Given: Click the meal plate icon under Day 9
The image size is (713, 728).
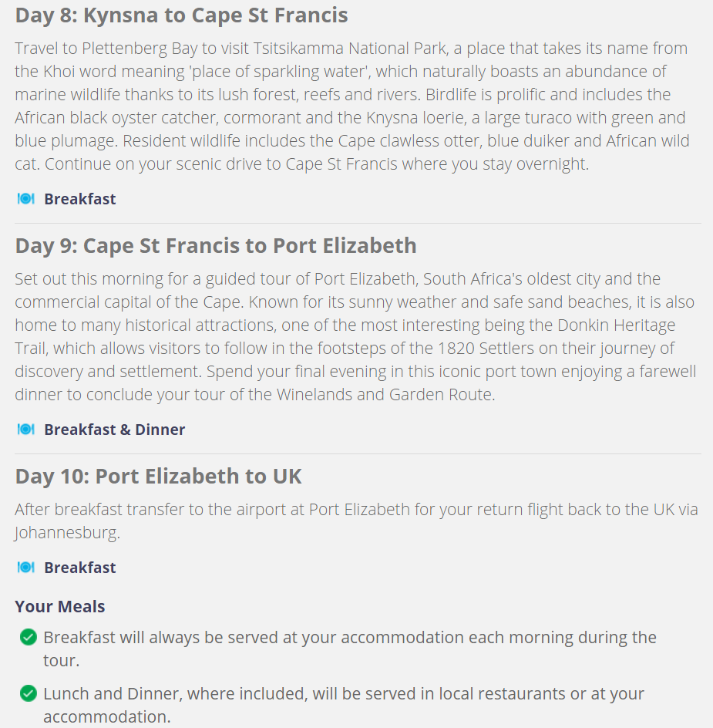Looking at the screenshot, I should (x=26, y=430).
